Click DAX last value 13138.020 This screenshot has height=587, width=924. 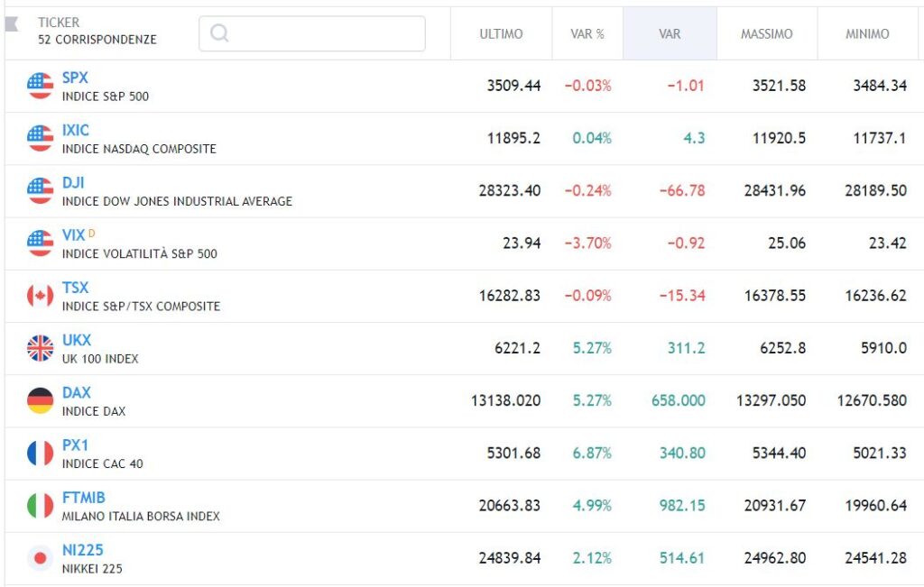pos(505,400)
